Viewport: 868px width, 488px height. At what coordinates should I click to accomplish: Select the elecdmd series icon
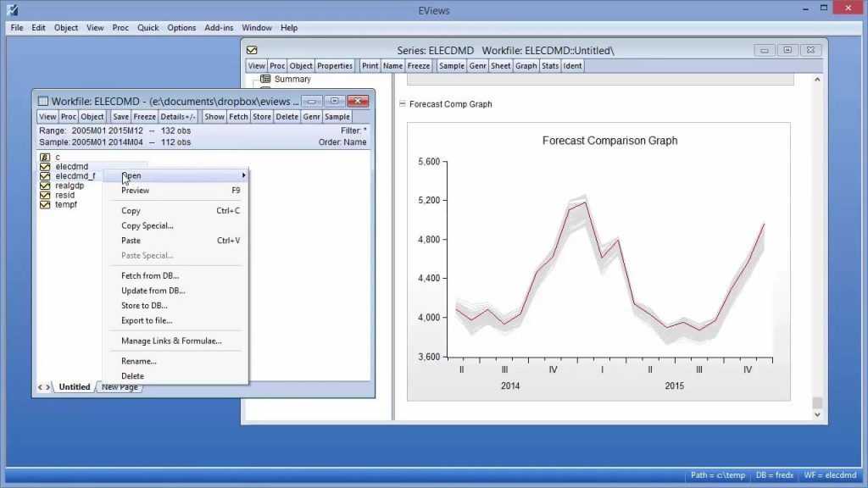(x=45, y=167)
